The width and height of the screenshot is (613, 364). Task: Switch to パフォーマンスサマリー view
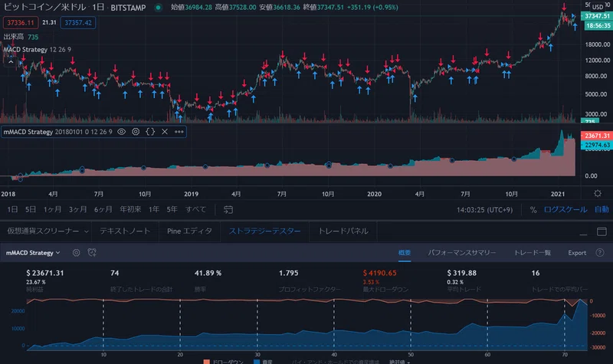click(x=462, y=253)
